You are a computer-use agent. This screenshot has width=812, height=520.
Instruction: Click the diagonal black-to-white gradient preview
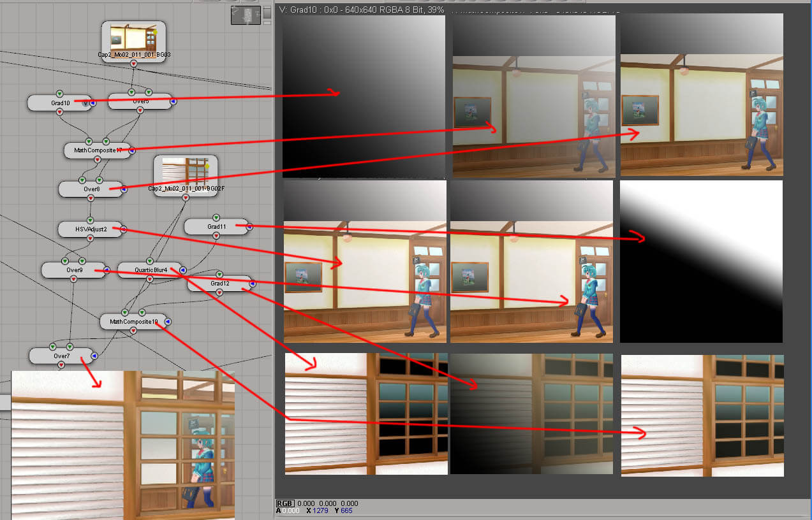pyautogui.click(x=701, y=261)
